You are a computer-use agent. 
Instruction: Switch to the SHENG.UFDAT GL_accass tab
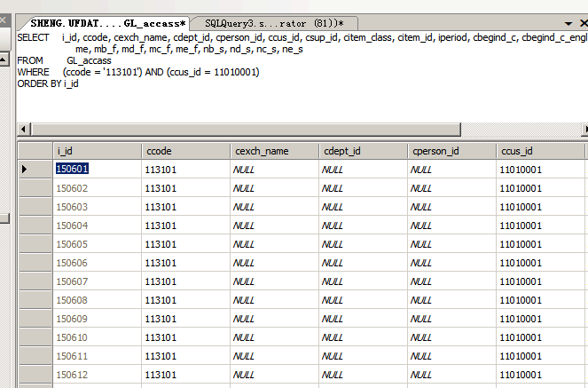108,23
